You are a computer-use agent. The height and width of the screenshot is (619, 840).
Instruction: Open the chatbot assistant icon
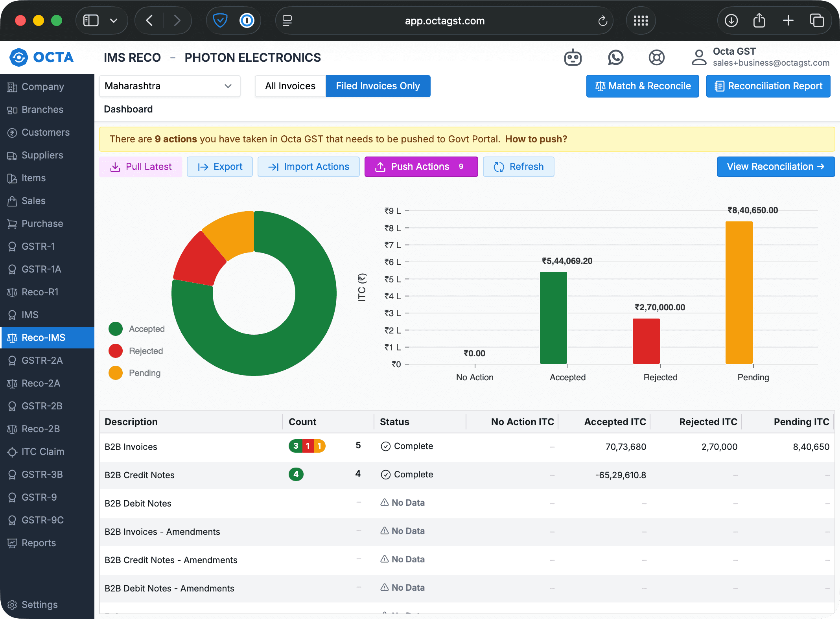coord(573,58)
